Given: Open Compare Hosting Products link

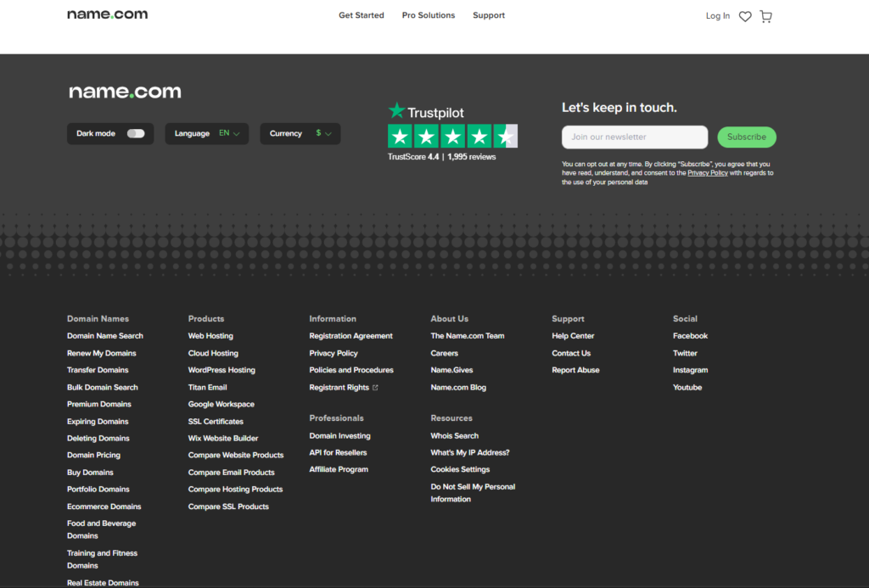Looking at the screenshot, I should (x=236, y=490).
